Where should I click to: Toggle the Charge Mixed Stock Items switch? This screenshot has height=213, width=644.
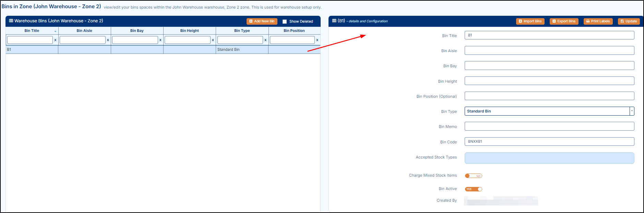tap(473, 176)
